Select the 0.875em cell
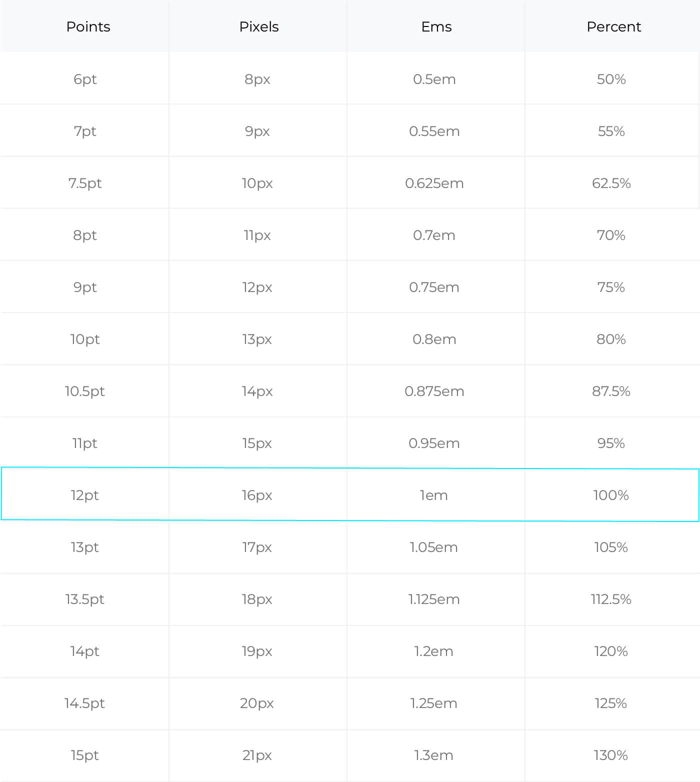Image resolution: width=700 pixels, height=782 pixels. point(434,391)
